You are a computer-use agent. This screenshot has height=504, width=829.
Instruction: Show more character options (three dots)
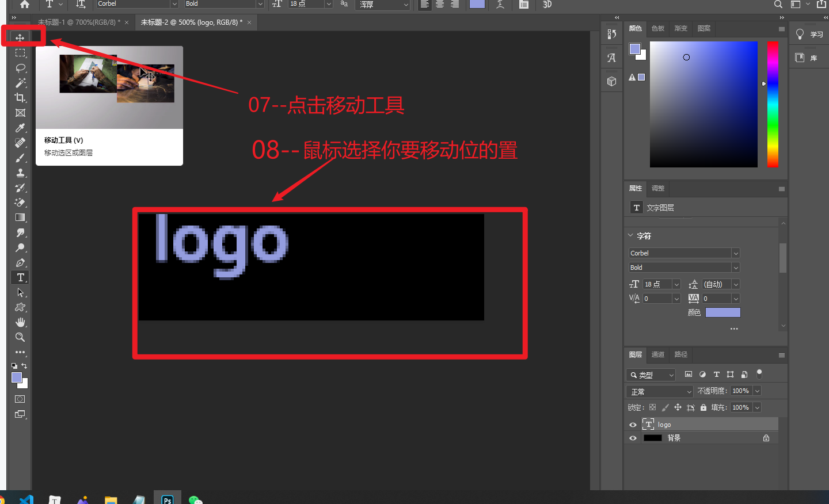[x=734, y=329]
